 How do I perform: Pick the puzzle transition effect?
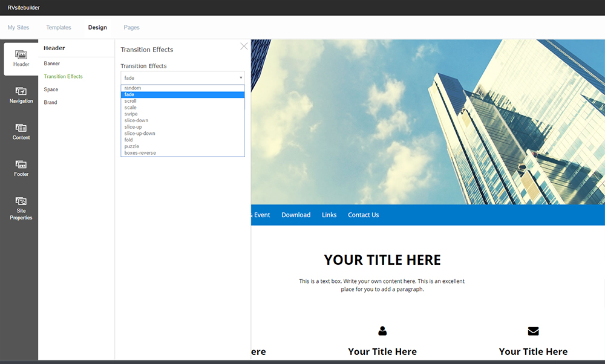coord(132,146)
